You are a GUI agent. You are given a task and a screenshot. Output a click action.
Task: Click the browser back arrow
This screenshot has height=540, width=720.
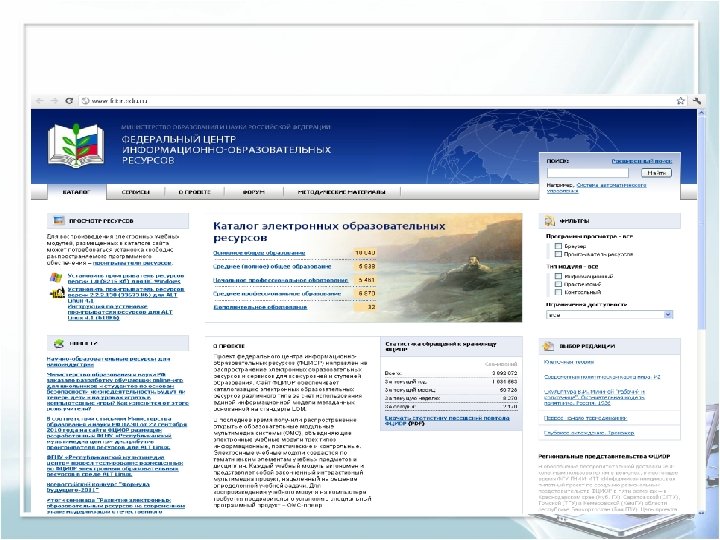pos(39,101)
